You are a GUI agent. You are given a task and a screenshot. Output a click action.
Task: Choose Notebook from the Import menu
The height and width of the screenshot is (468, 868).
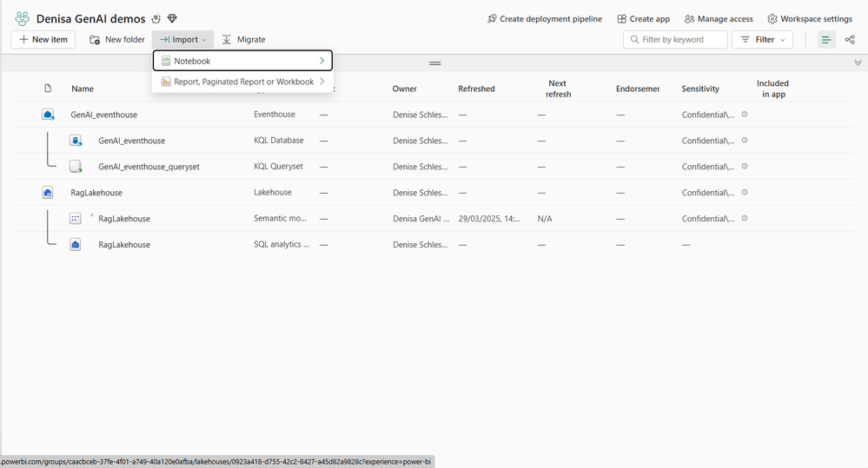point(242,61)
